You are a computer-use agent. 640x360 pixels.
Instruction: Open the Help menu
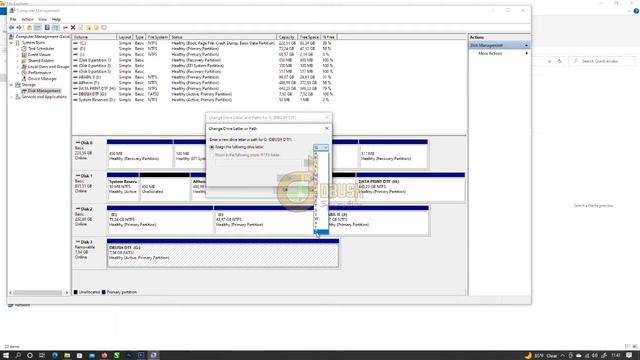pos(56,19)
